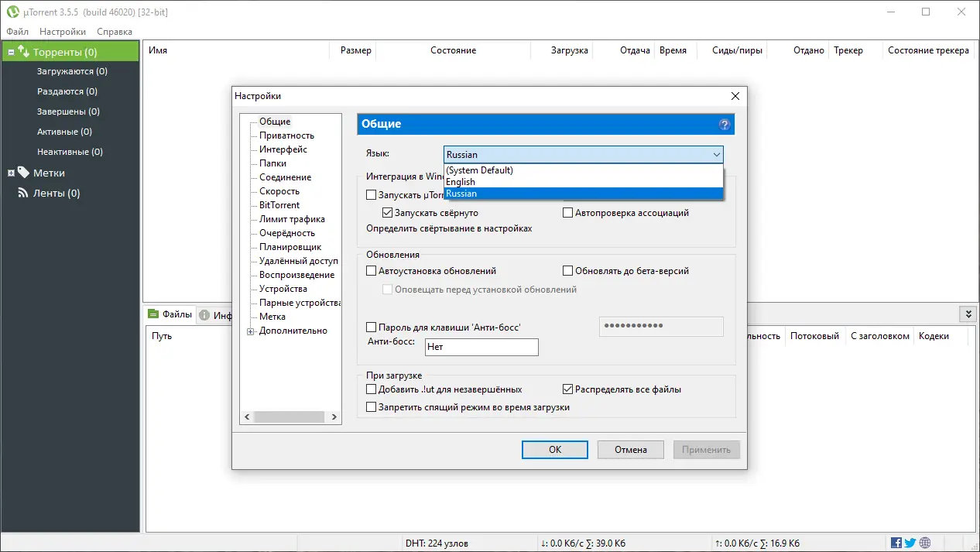Click the double-chevron collapse button of details pane
The height and width of the screenshot is (552, 980).
click(x=967, y=314)
